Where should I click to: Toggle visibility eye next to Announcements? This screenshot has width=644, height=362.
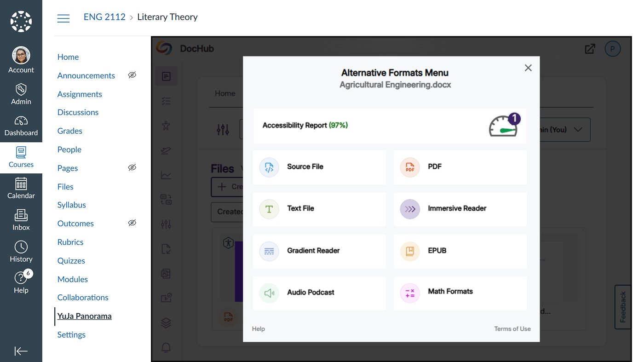[x=132, y=75]
